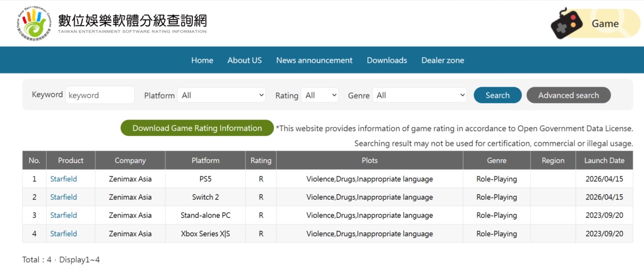Open the About US page
This screenshot has height=271, width=644.
tap(244, 60)
